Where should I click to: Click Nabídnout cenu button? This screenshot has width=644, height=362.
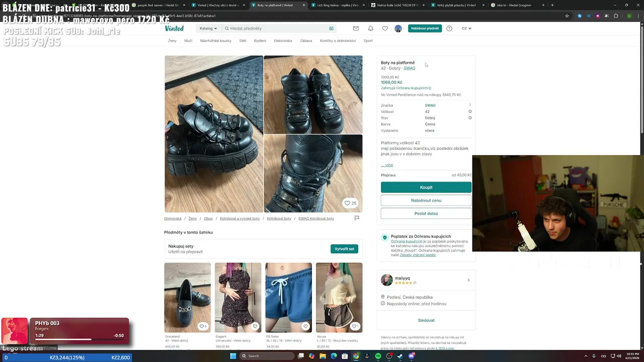coord(426,200)
